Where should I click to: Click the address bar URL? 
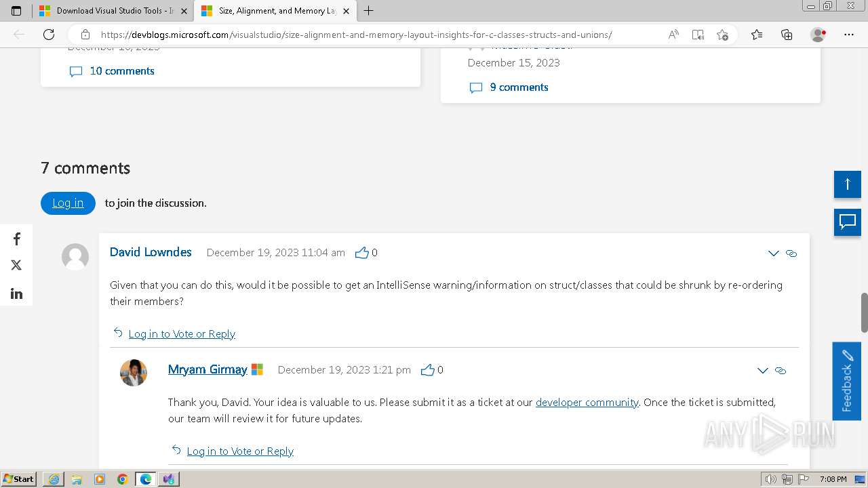click(x=356, y=35)
